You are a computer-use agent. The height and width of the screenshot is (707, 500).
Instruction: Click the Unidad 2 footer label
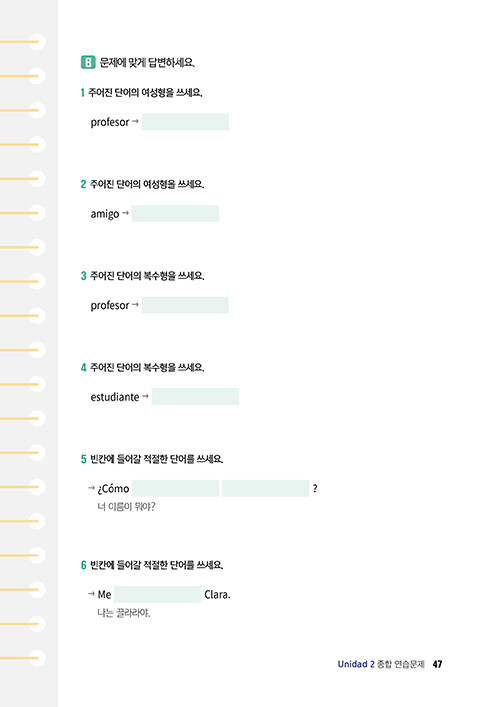356,664
